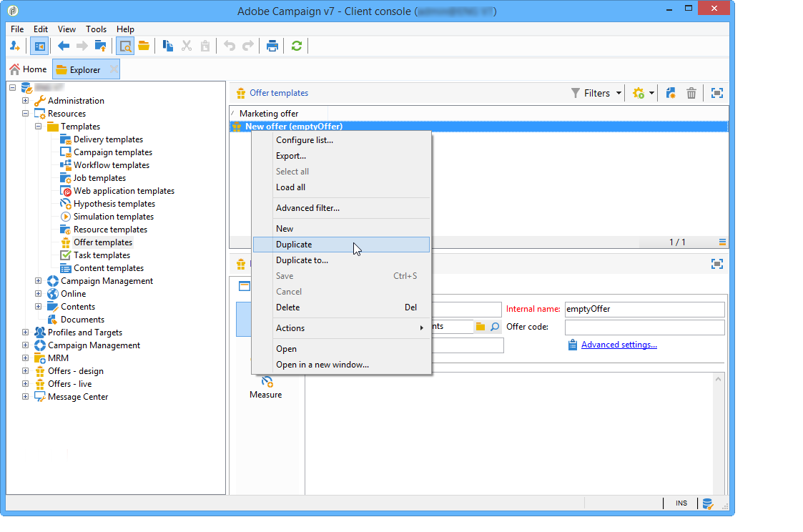The height and width of the screenshot is (532, 803).
Task: Expand the Profiles and Targets node
Action: tap(25, 332)
